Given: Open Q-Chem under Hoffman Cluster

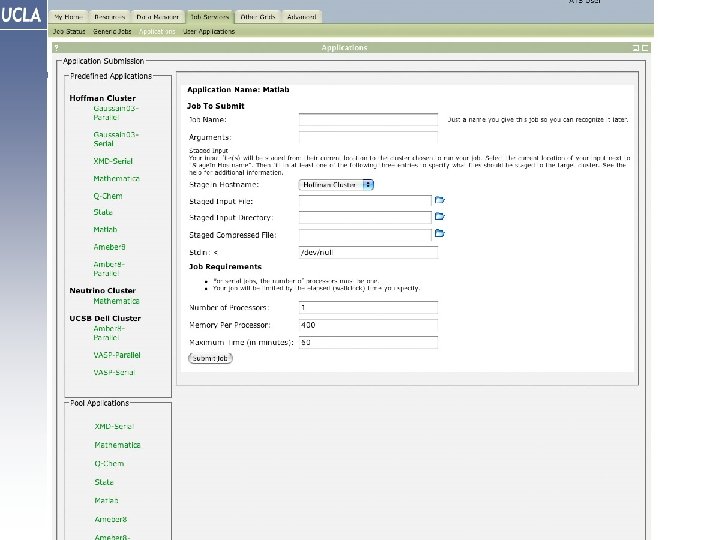Looking at the screenshot, I should (x=108, y=196).
